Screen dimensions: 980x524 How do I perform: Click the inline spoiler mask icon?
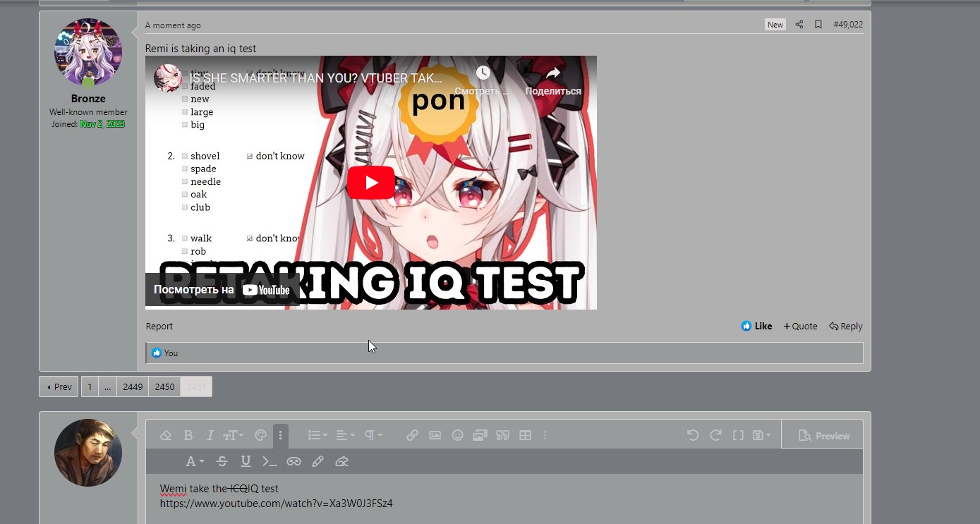[x=294, y=461]
